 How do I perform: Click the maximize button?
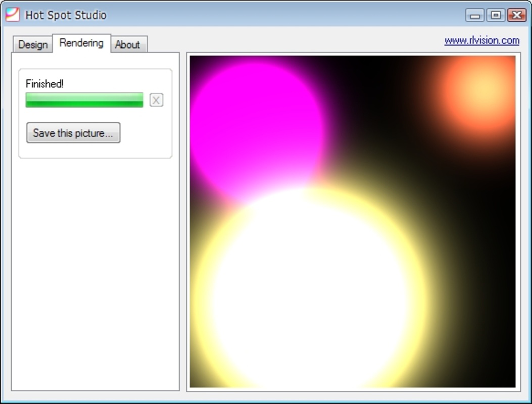[495, 15]
